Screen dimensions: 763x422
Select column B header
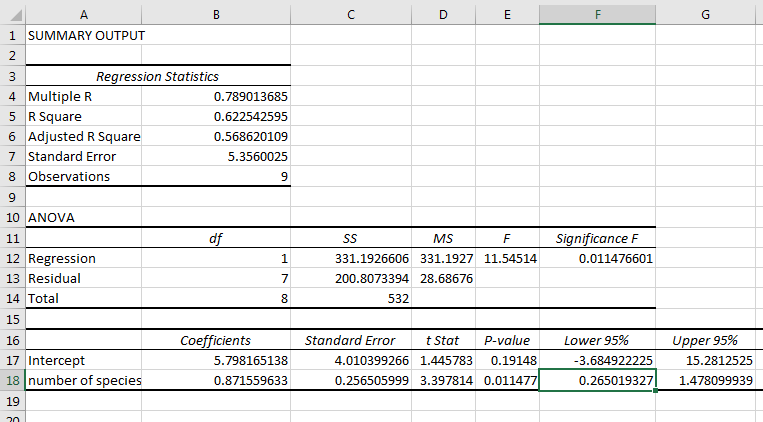tap(216, 15)
